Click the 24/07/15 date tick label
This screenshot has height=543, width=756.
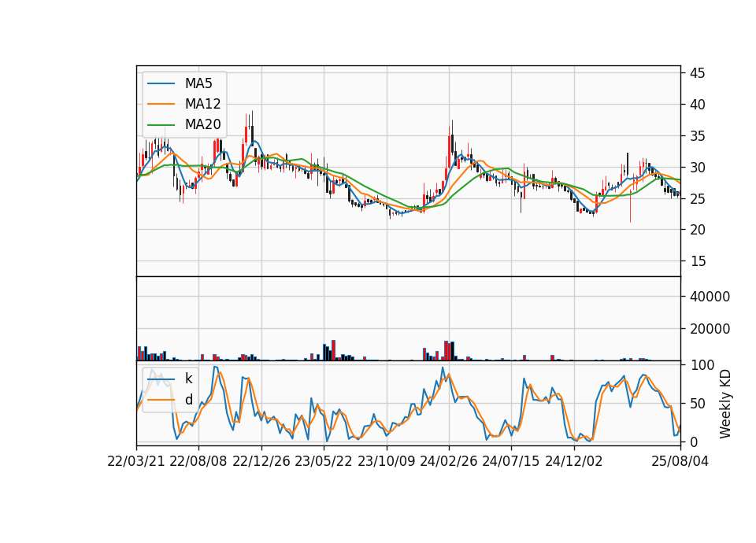click(x=511, y=461)
